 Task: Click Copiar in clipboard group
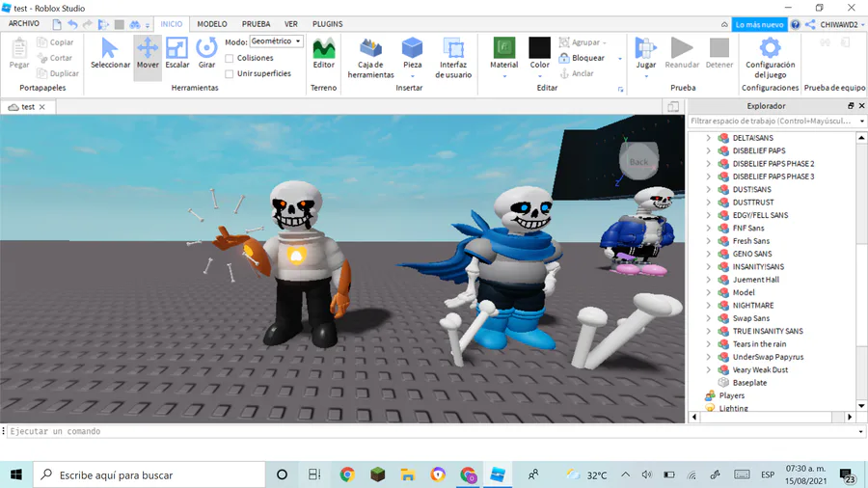tap(55, 42)
